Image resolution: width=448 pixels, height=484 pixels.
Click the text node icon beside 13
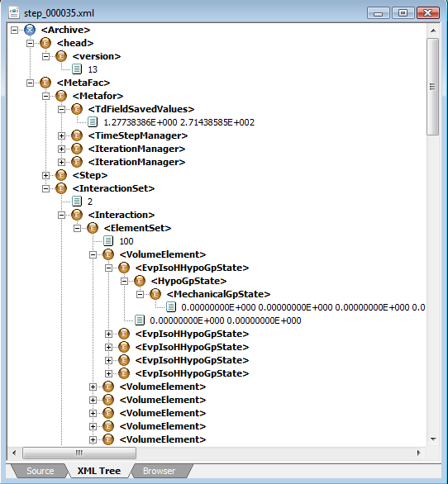[x=77, y=69]
